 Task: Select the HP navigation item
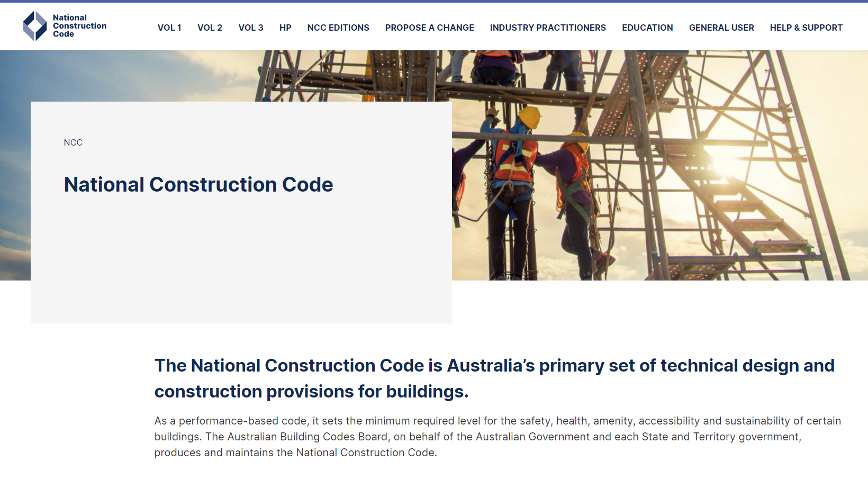285,28
